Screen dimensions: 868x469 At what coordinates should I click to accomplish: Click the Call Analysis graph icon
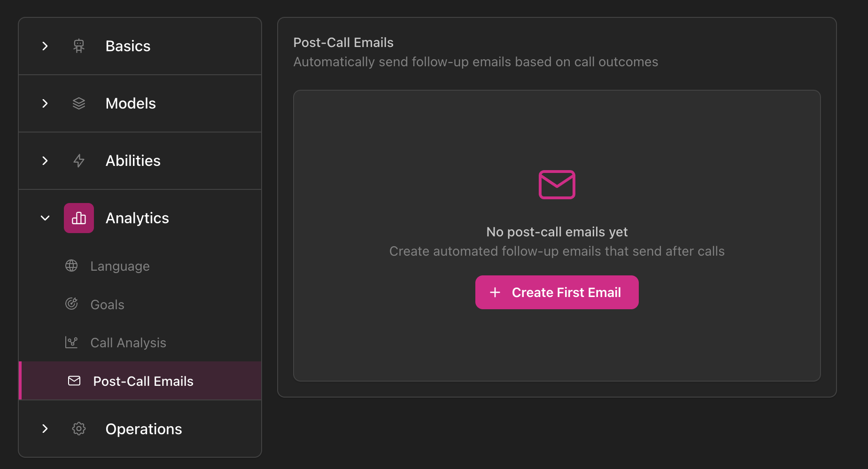pyautogui.click(x=71, y=342)
